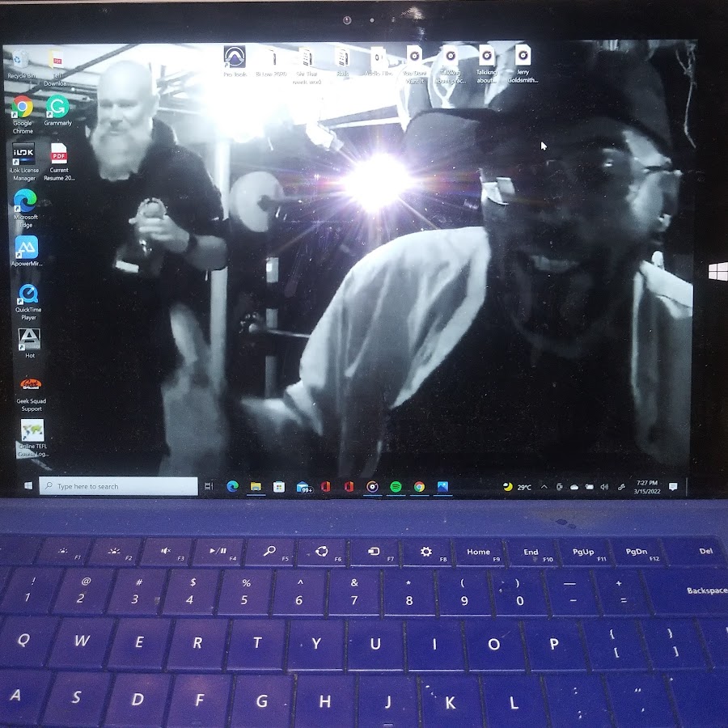Open the Online TEFL Course Login shortcut

coord(32,438)
